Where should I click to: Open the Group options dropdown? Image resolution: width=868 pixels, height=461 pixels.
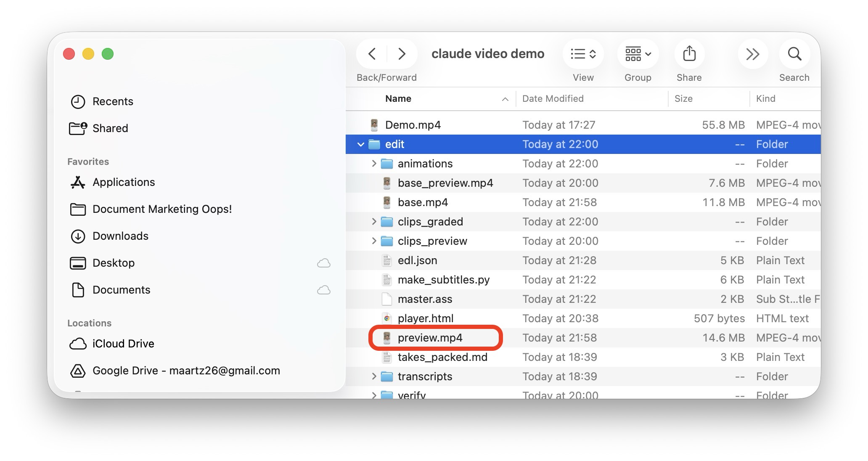pos(638,54)
